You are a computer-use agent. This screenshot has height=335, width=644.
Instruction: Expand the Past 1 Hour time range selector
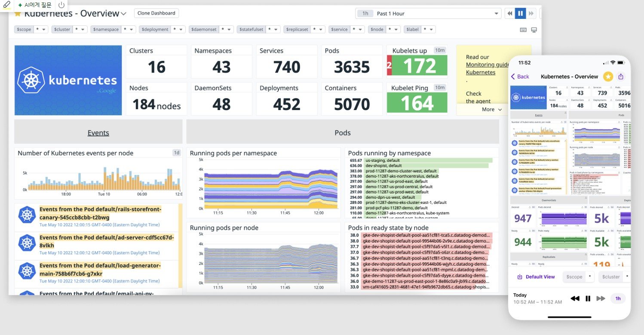click(x=429, y=13)
